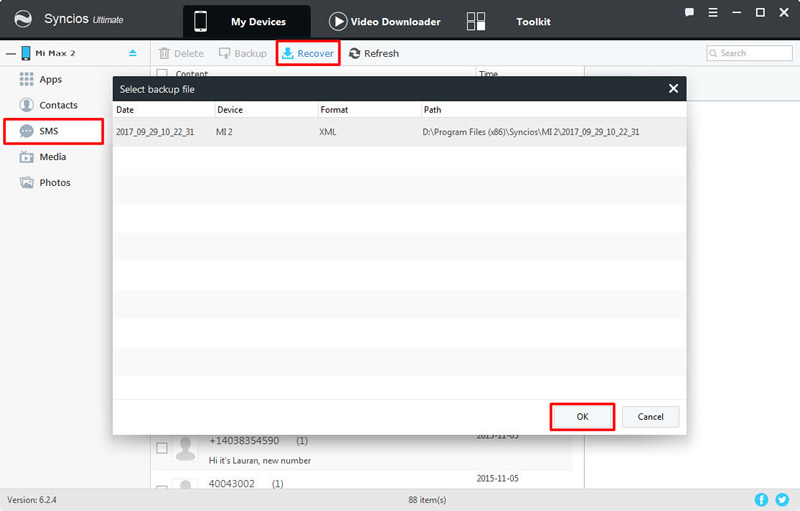Open the My Devices tab

(x=247, y=21)
